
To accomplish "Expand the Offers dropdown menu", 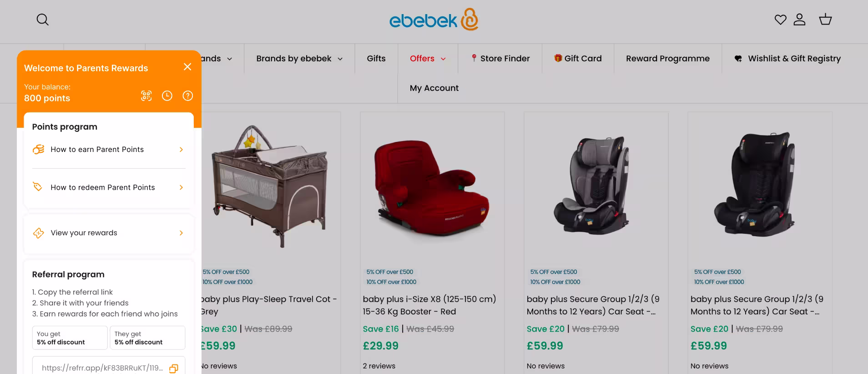I will pyautogui.click(x=428, y=59).
